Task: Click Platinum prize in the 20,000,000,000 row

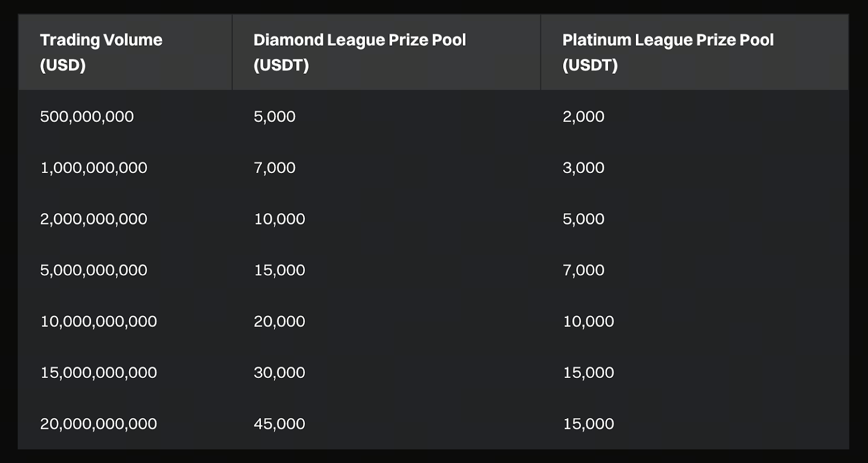Action: click(x=588, y=424)
